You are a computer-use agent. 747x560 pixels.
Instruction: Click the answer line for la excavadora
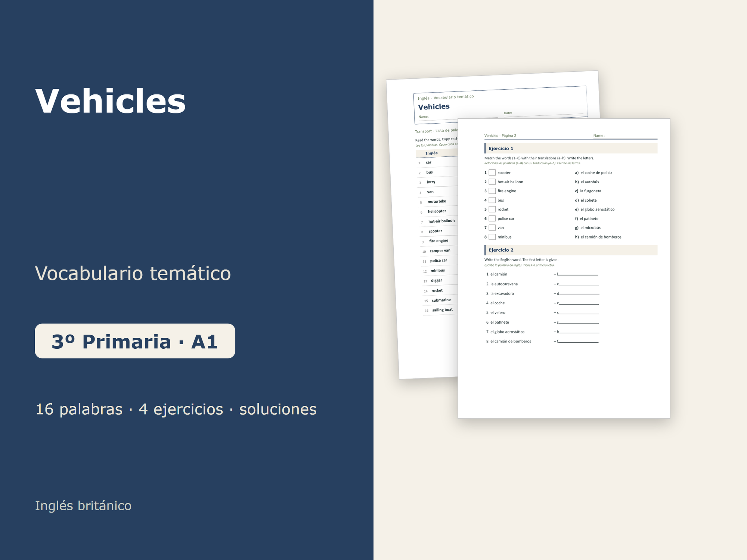(579, 293)
